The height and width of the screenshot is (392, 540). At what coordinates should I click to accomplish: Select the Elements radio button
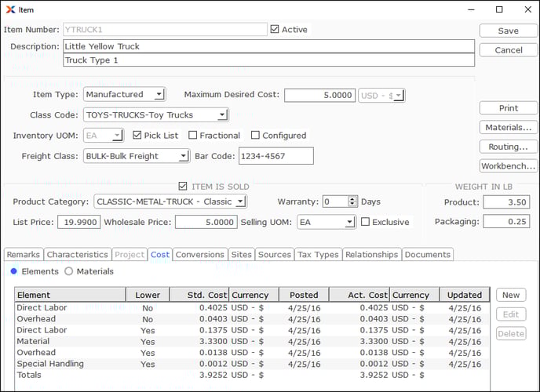pyautogui.click(x=14, y=271)
